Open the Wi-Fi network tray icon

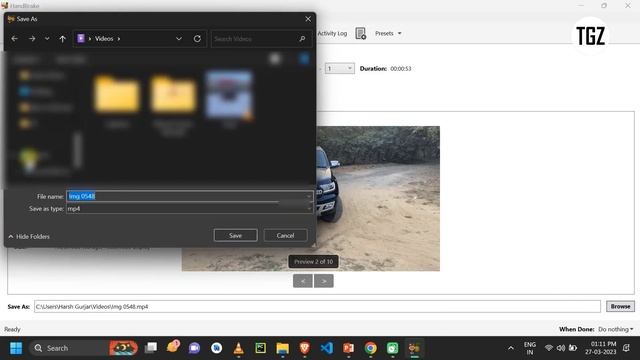coord(549,348)
